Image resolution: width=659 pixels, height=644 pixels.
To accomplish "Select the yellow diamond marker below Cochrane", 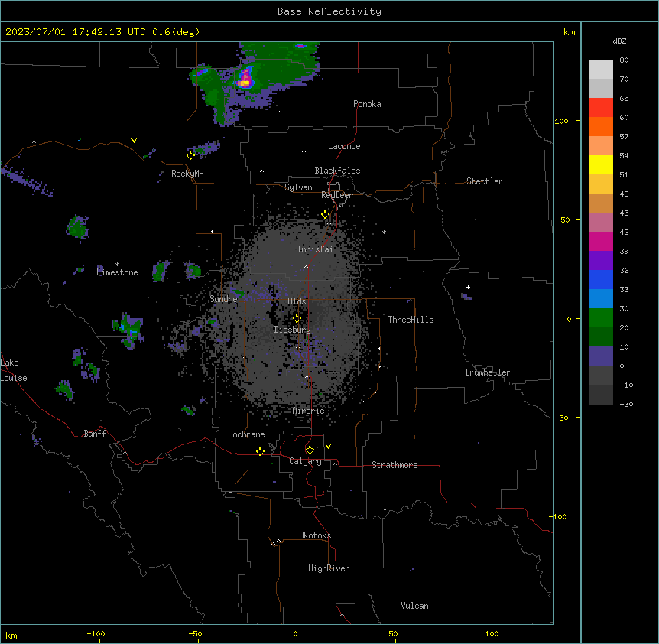I will coord(260,451).
